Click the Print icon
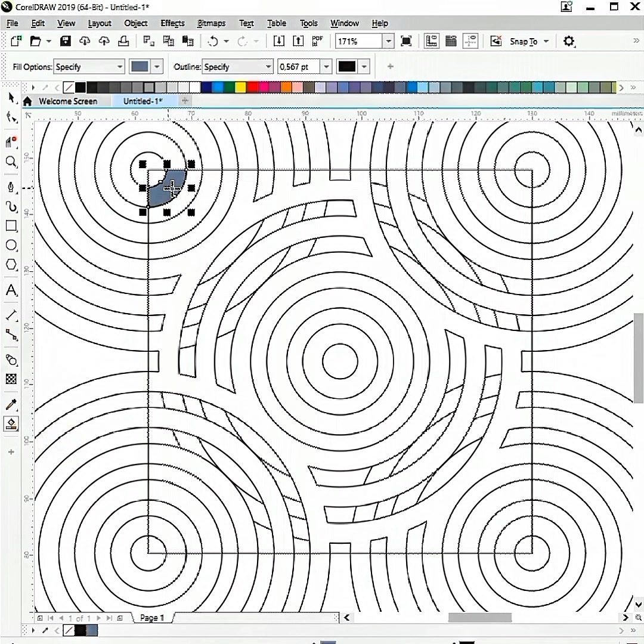The height and width of the screenshot is (644, 644). pyautogui.click(x=123, y=41)
